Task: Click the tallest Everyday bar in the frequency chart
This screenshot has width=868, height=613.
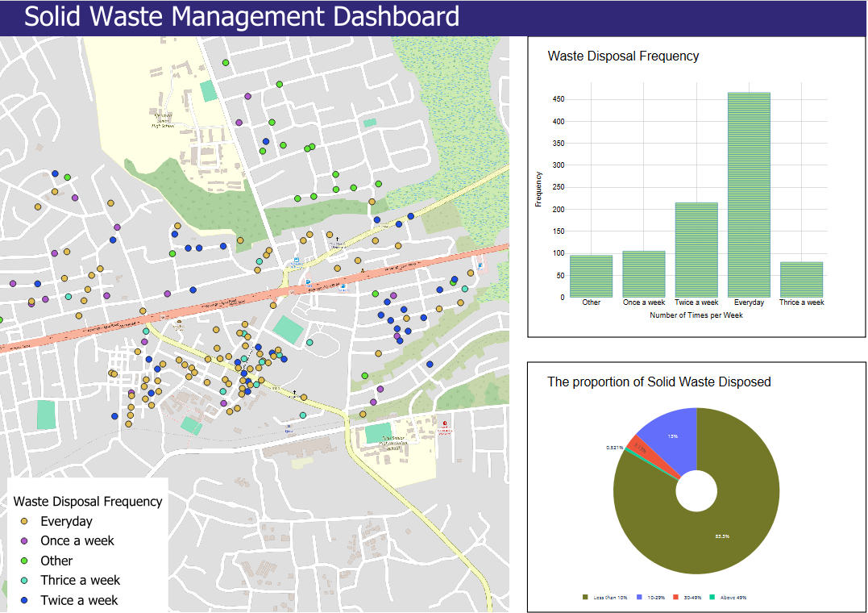Action: (749, 194)
